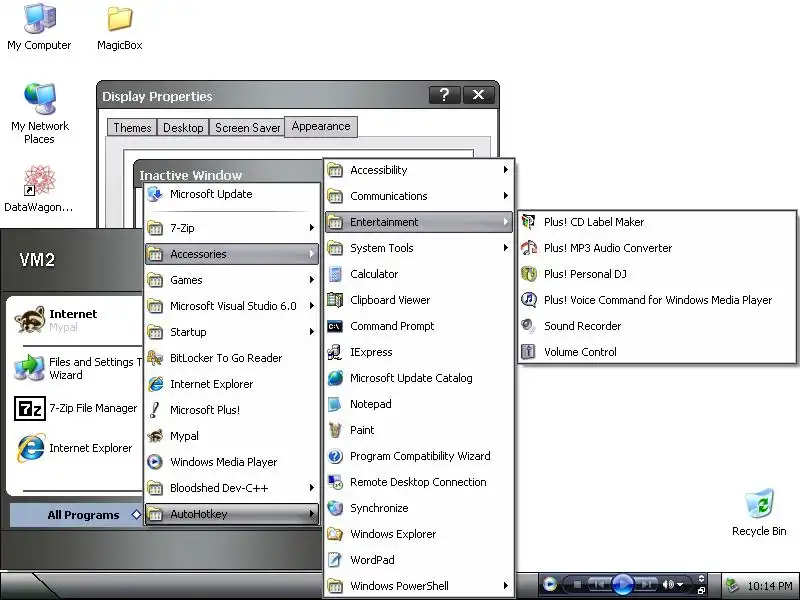Open IExpress
This screenshot has height=600, width=800.
coord(418,352)
